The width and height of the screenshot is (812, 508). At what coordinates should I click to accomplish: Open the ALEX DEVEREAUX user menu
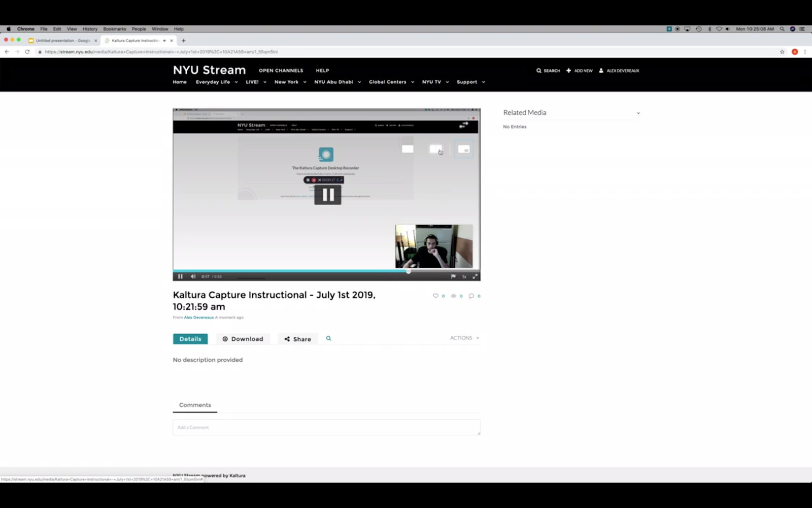click(x=619, y=71)
